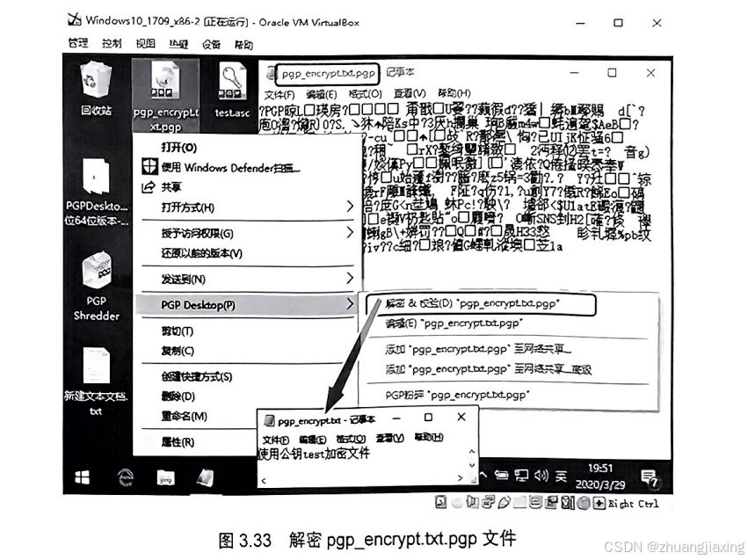Click the right scroll arrow in pgp_encrypt.txt Notepad
Image resolution: width=748 pixels, height=560 pixels.
[x=461, y=478]
